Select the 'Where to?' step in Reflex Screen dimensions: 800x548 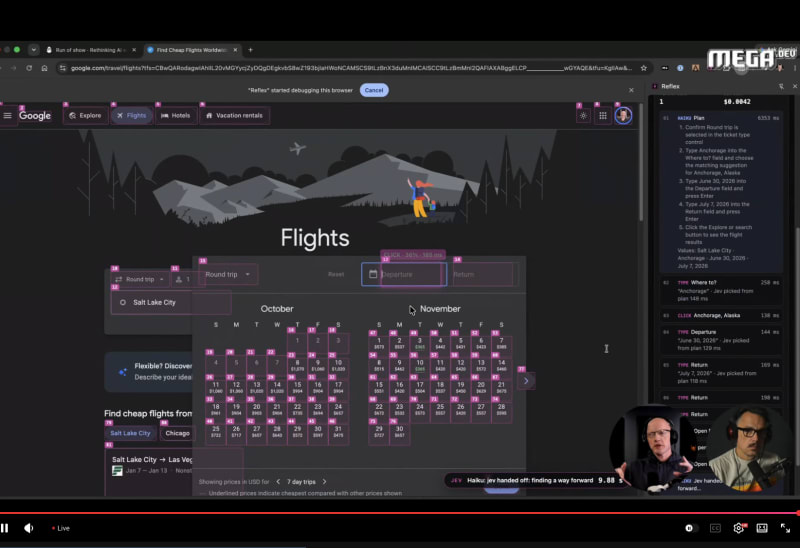(721, 290)
